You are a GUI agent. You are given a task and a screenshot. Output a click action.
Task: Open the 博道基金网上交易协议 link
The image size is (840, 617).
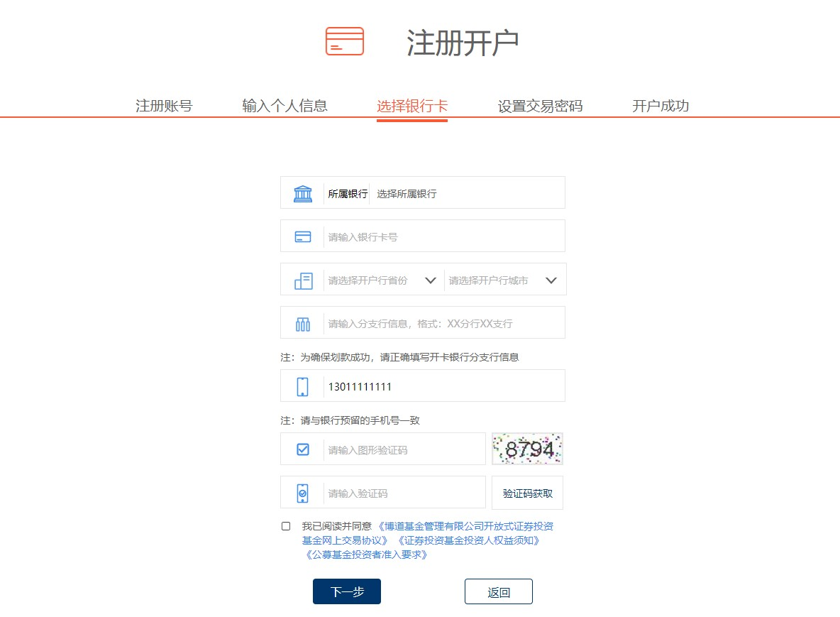coord(428,533)
